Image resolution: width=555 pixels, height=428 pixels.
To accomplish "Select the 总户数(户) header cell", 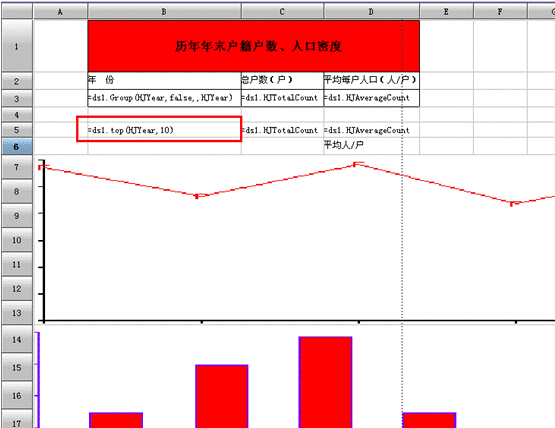I will pyautogui.click(x=282, y=81).
